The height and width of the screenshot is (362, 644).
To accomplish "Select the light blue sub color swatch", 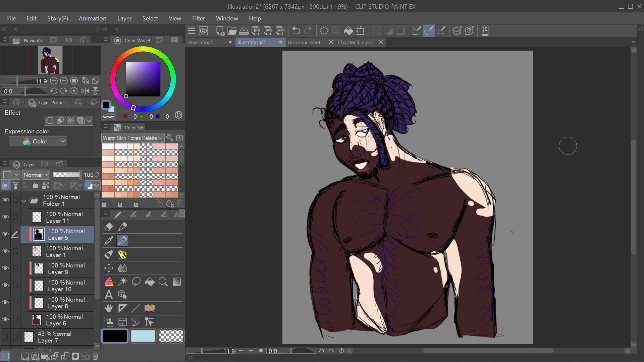I will (143, 336).
